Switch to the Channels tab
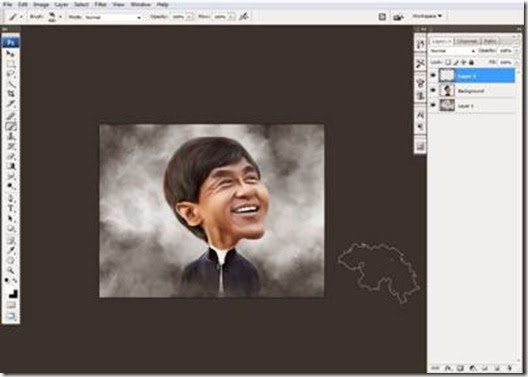Image resolution: width=528 pixels, height=377 pixels. (468, 41)
